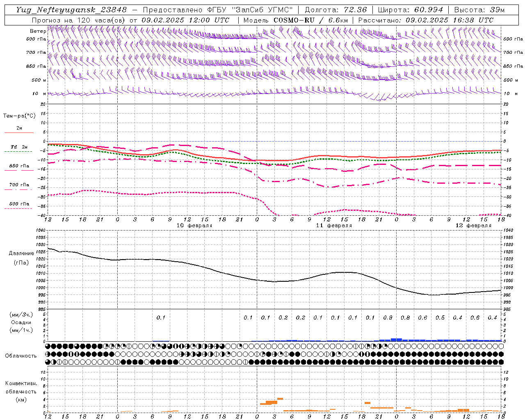
Task: Select the Рассчитано: 09.02.2025 16:38 UTC text
Action: [x=426, y=20]
